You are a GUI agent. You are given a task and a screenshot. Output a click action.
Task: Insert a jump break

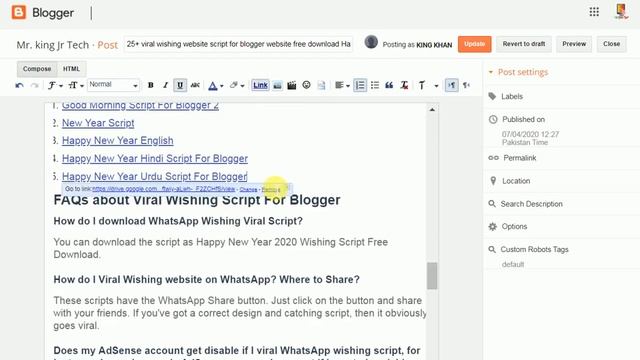[x=321, y=85]
